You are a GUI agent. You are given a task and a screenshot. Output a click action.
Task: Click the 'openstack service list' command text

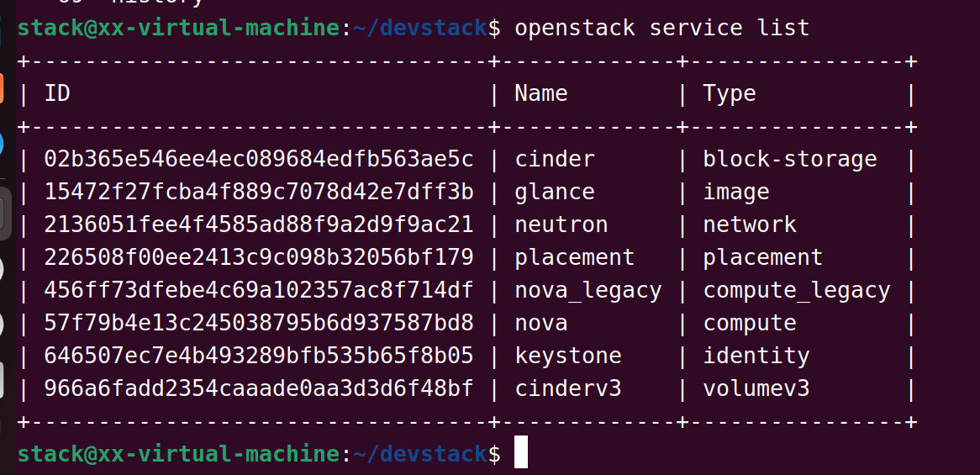661,28
